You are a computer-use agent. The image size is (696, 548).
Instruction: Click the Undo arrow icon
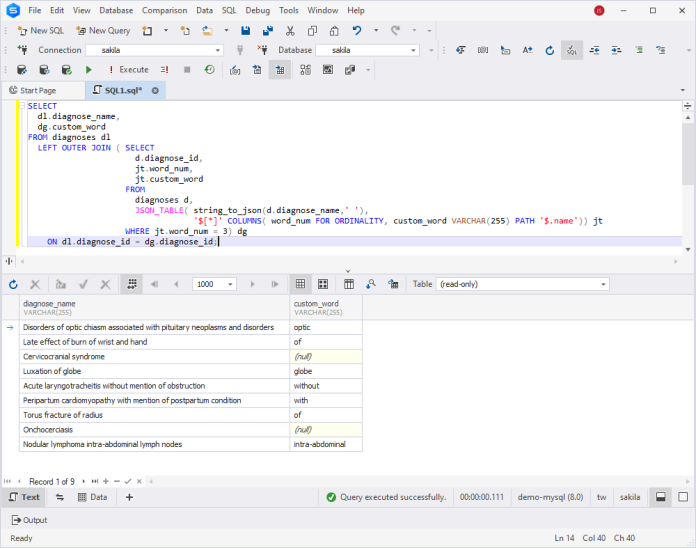[358, 31]
